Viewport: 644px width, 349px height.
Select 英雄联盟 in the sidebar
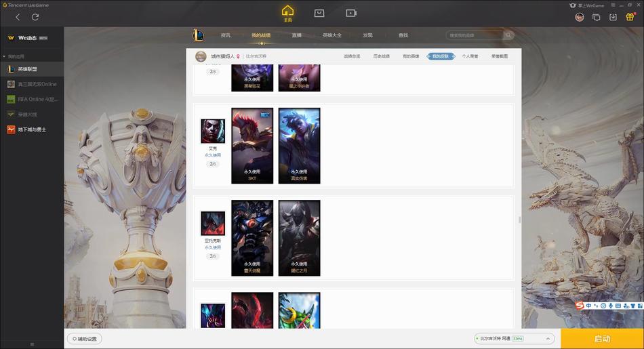pyautogui.click(x=32, y=69)
